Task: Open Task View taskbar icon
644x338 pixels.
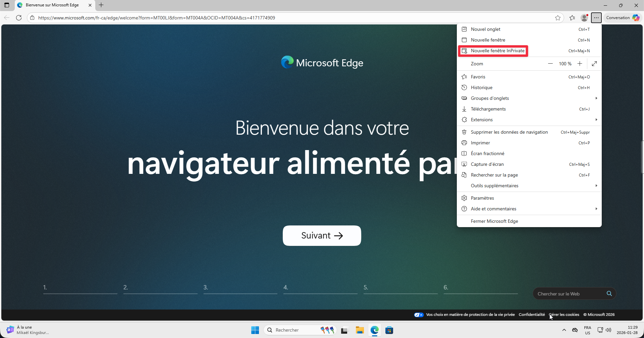Action: [345, 330]
